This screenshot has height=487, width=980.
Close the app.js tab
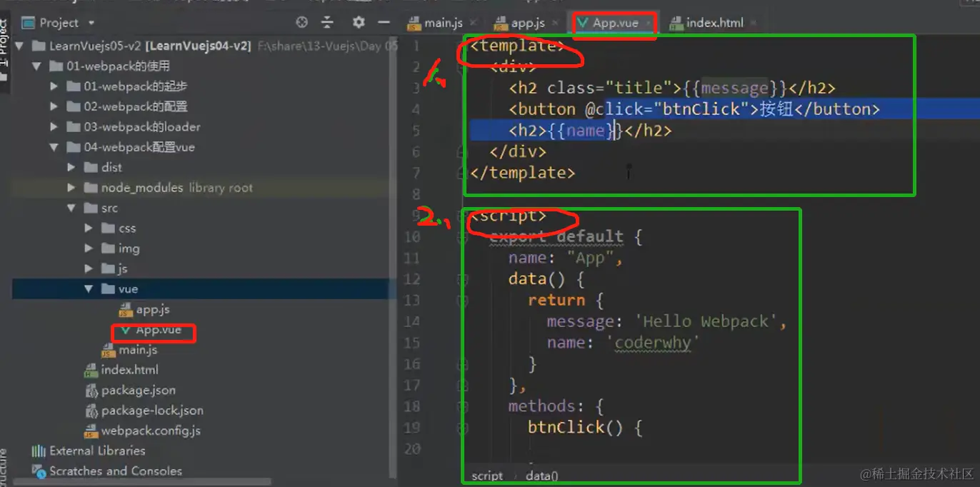555,24
